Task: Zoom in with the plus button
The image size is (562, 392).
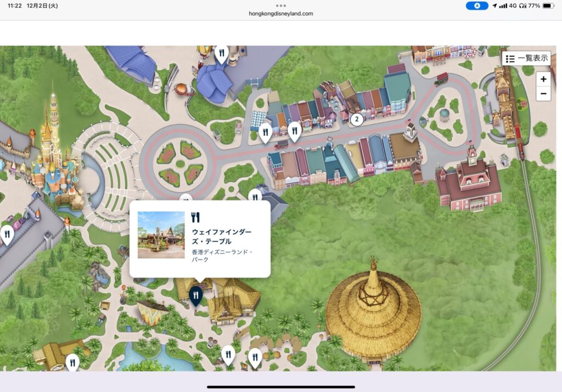Action: [x=543, y=79]
